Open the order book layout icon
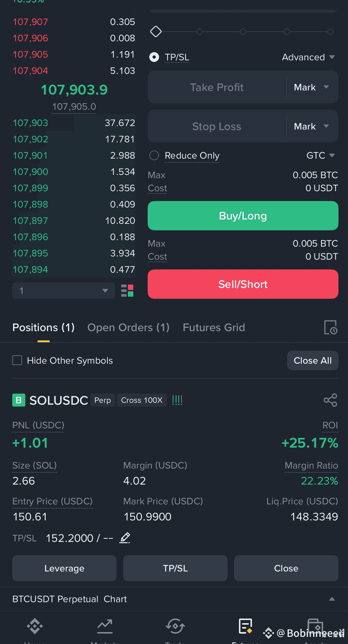Viewport: 348px width, 644px height. point(127,291)
